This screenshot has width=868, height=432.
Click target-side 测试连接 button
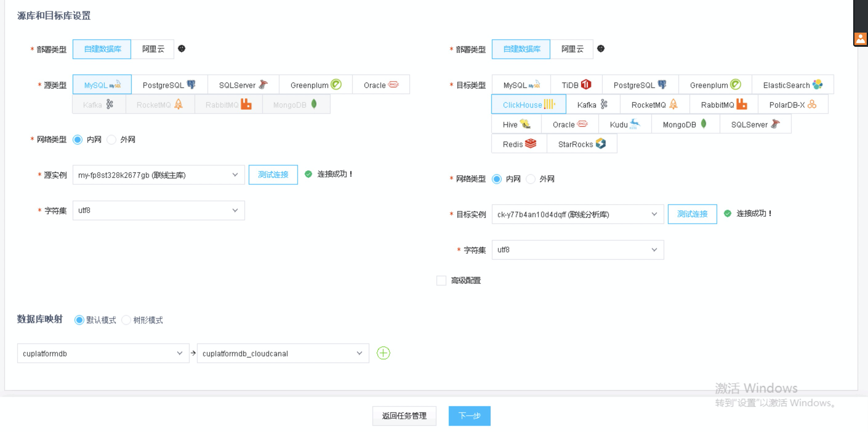(x=692, y=214)
